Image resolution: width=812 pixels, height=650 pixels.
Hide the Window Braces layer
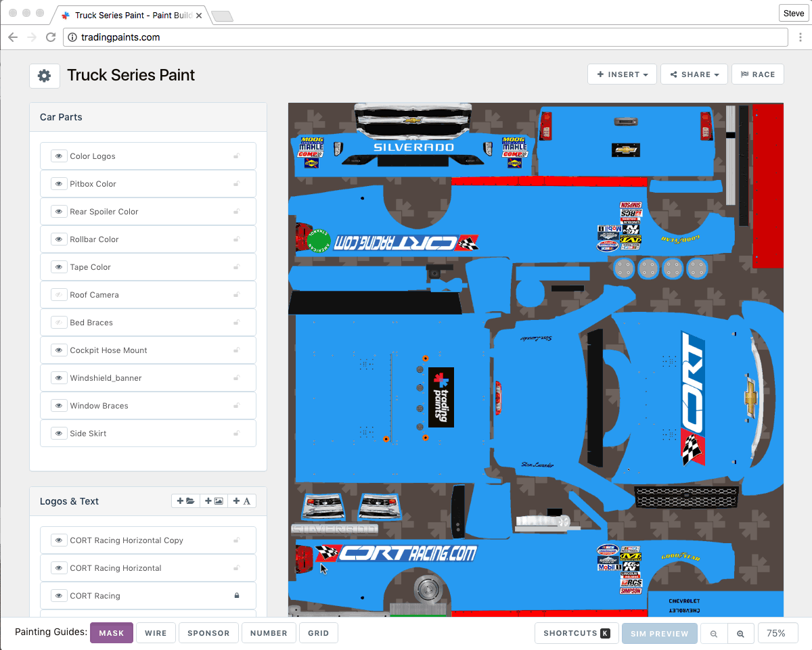pyautogui.click(x=59, y=406)
